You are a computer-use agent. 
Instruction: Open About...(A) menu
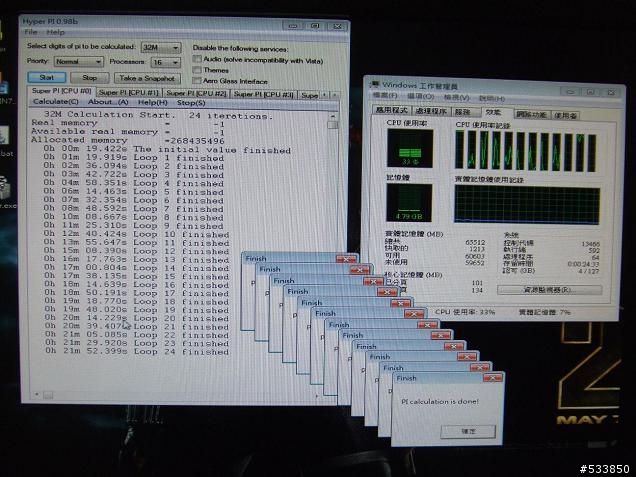[108, 102]
